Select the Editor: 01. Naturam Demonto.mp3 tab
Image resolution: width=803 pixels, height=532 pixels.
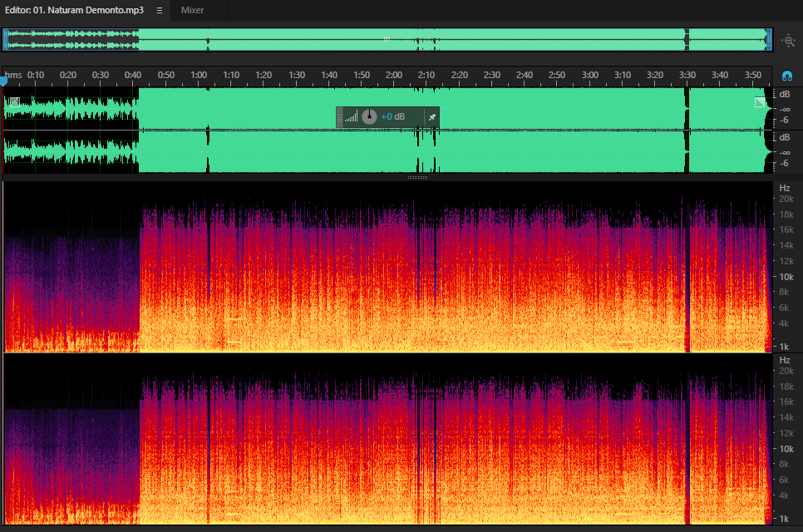[74, 10]
